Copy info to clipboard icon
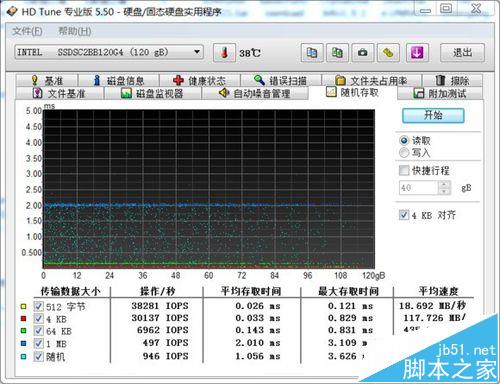Image resolution: width=500 pixels, height=384 pixels. (312, 53)
